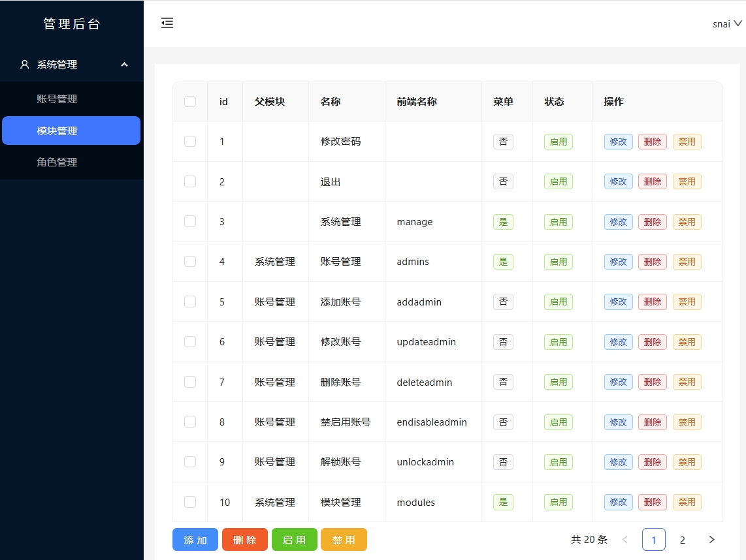Collapse the sidebar with the fold icon
Image resolution: width=746 pixels, height=560 pixels.
[167, 23]
